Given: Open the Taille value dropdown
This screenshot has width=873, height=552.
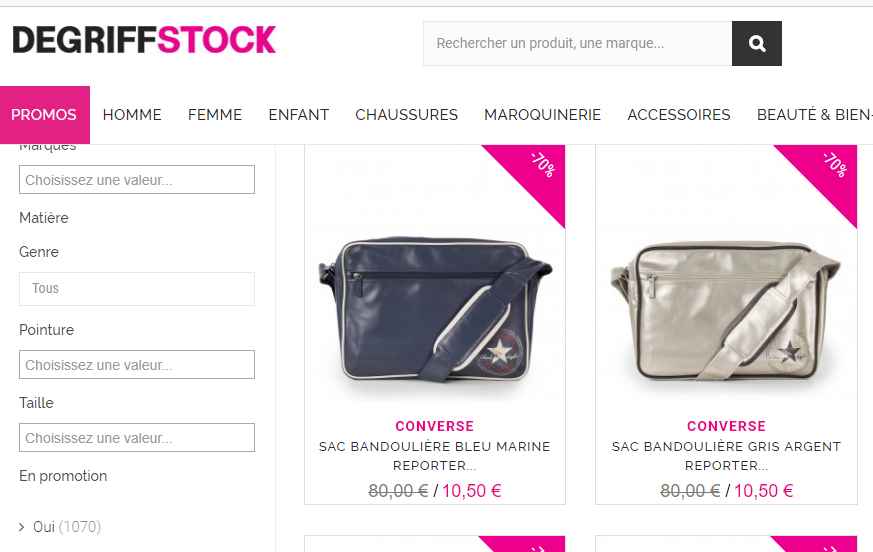Looking at the screenshot, I should point(137,437).
